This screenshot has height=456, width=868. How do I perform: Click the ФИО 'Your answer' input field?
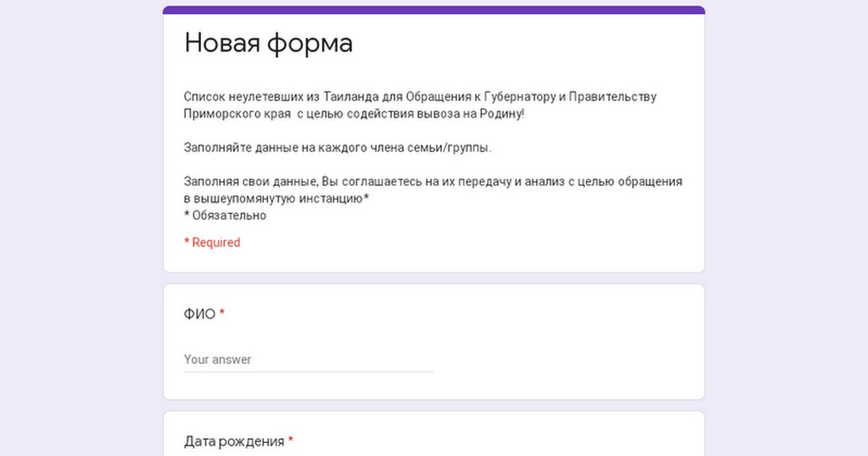tap(309, 360)
